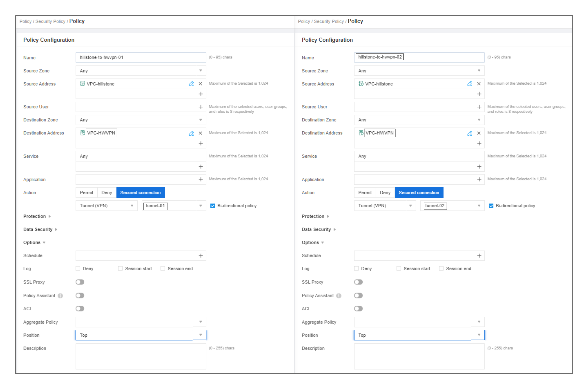Add source user with plus in left policy
Screen dimensions: 588x389
pos(201,107)
